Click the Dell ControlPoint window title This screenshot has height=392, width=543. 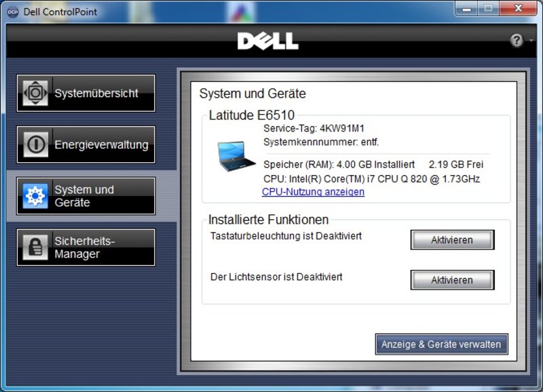point(60,12)
